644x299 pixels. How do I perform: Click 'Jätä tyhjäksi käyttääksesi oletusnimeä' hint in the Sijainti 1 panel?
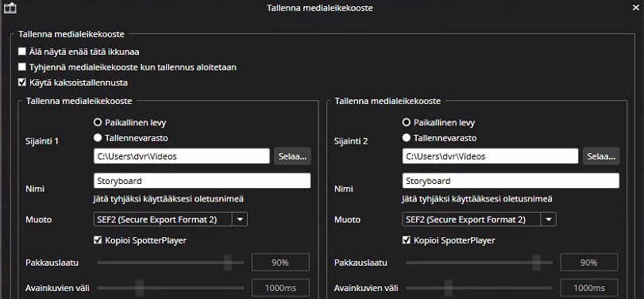point(168,199)
